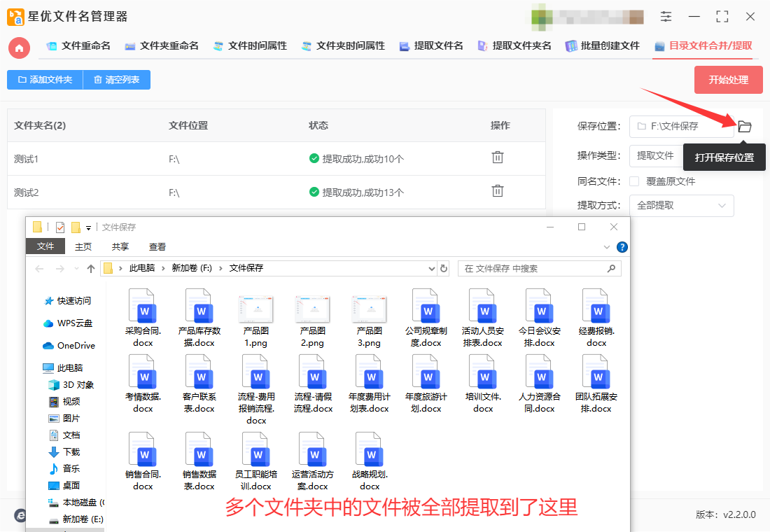Click the Explorer help question mark icon
770x532 pixels.
622,247
